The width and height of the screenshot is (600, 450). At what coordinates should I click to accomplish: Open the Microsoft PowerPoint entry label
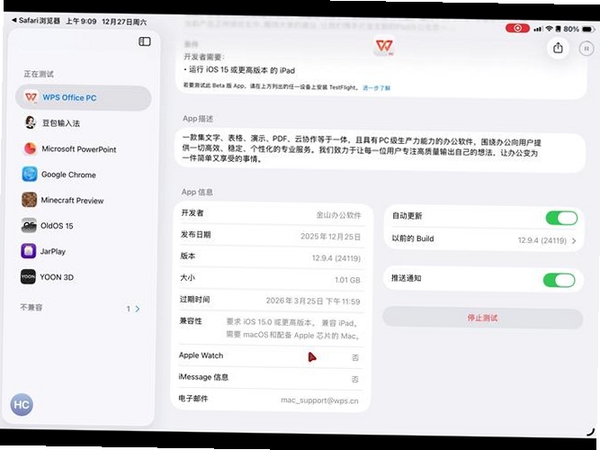[79, 149]
